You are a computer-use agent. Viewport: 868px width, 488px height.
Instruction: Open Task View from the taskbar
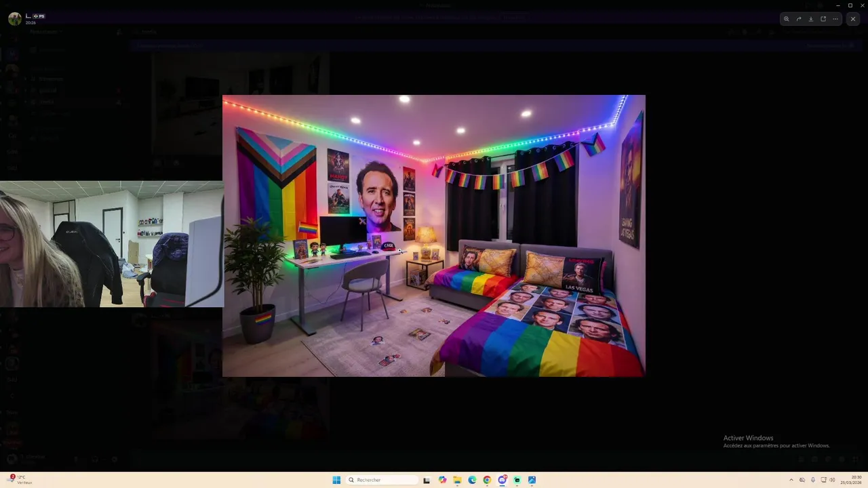[x=427, y=480]
